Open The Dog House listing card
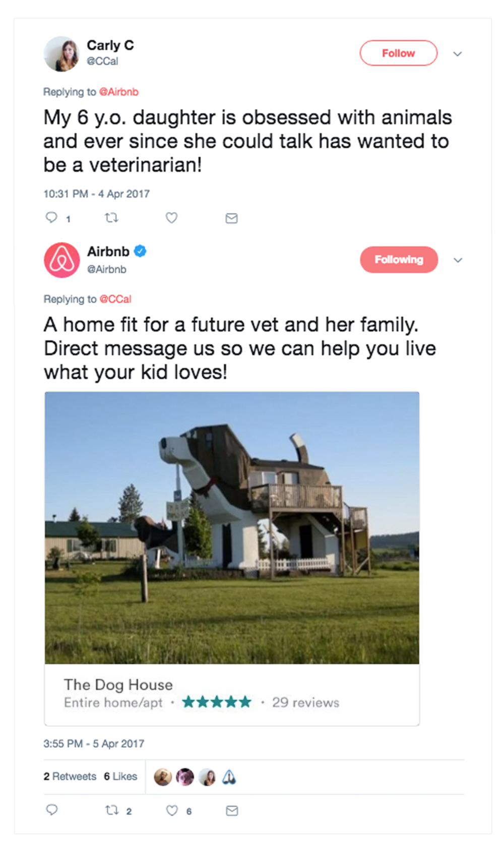Viewport: 504px width, 847px height. pyautogui.click(x=232, y=694)
